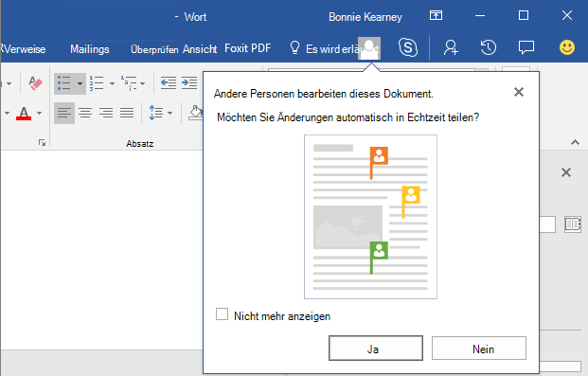Click the Nein button

(479, 349)
